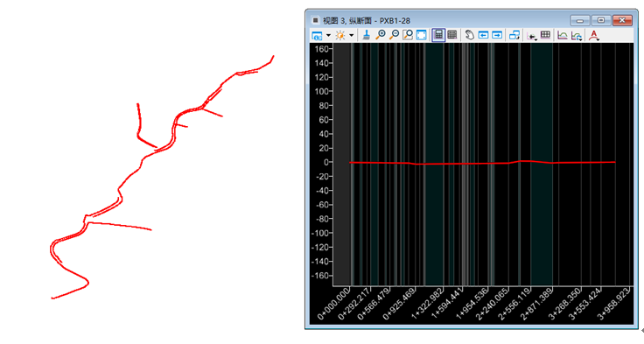Toggle the grid table icon
Screen dimensions: 644x344
(x=545, y=35)
